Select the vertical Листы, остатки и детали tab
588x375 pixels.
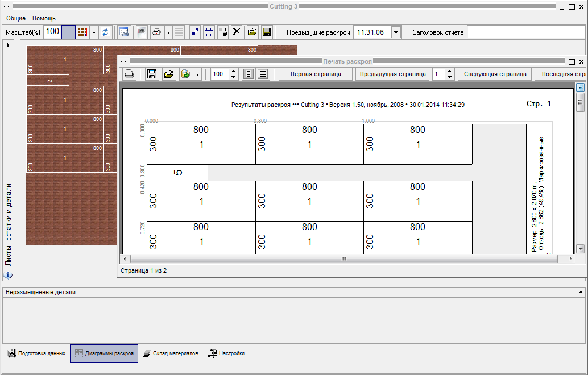click(9, 225)
